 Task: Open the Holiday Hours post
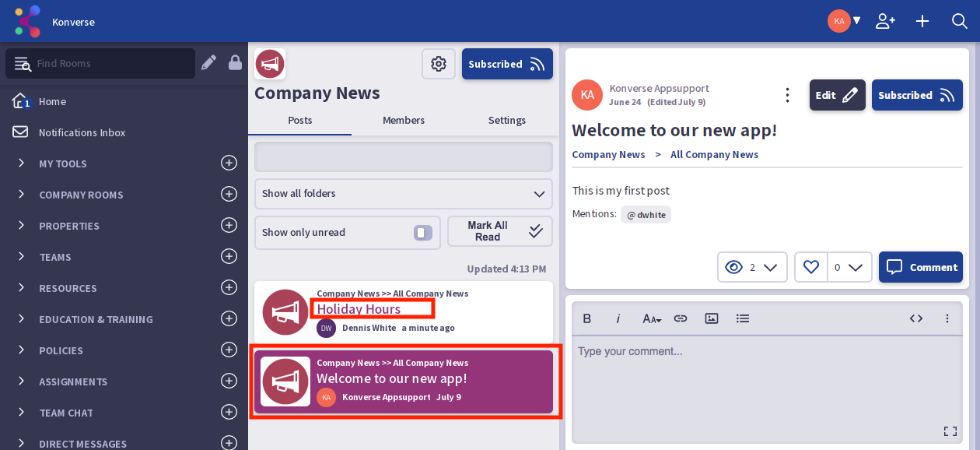tap(359, 309)
